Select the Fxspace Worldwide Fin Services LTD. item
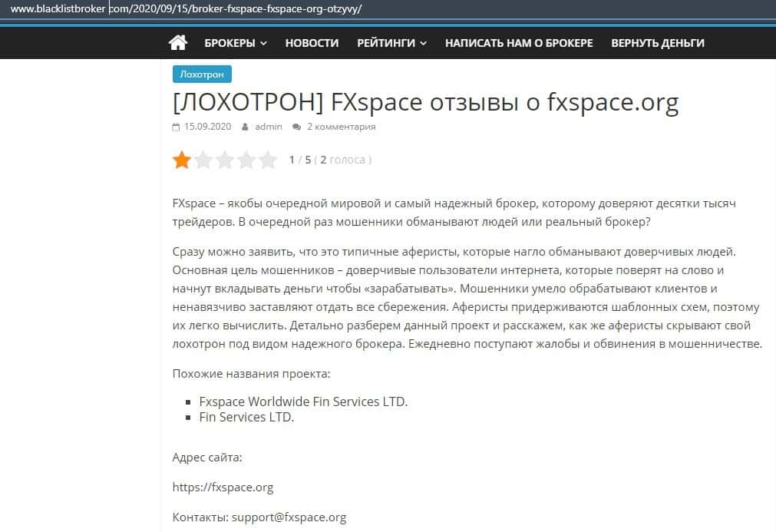 (x=303, y=401)
